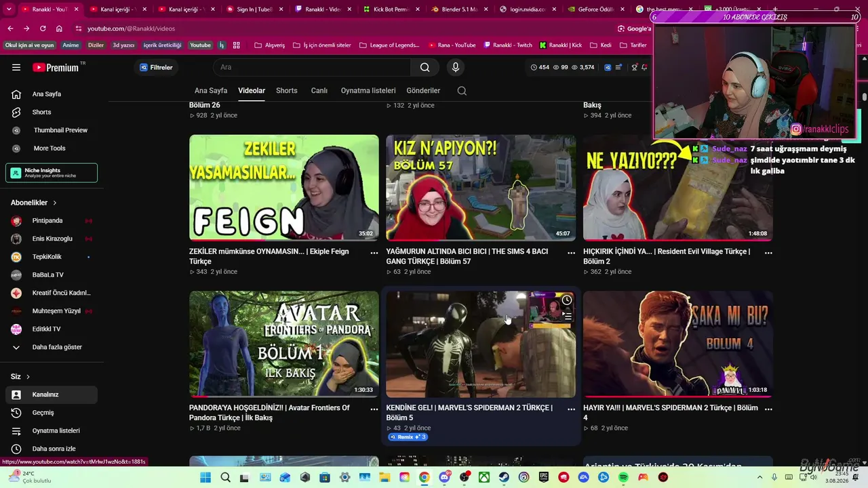Open Spotify from the taskbar
The width and height of the screenshot is (868, 488).
[x=623, y=477]
